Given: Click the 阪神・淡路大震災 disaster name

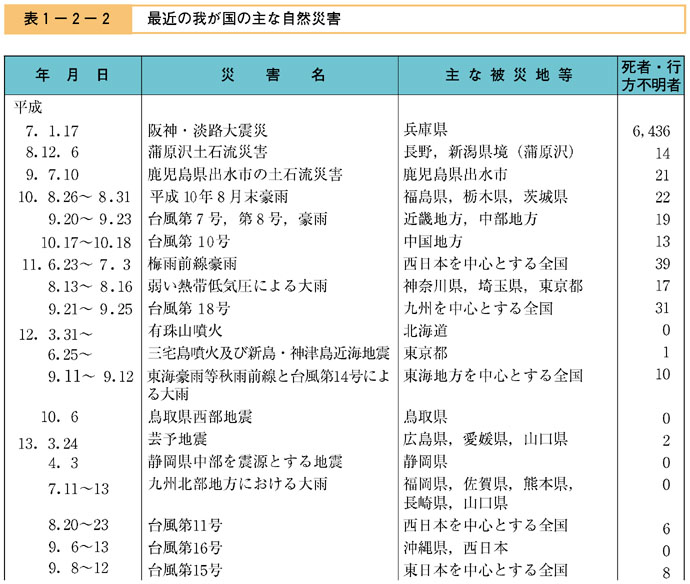Looking at the screenshot, I should coord(208,130).
